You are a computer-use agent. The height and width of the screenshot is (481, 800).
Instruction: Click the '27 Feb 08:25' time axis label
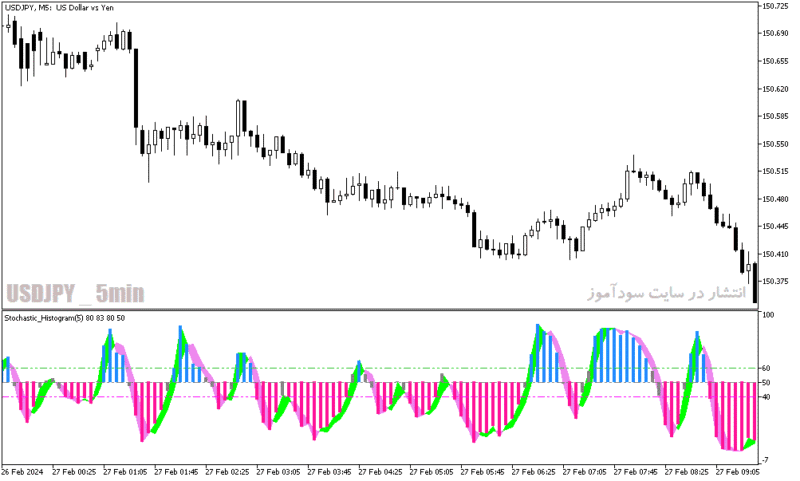click(x=687, y=472)
